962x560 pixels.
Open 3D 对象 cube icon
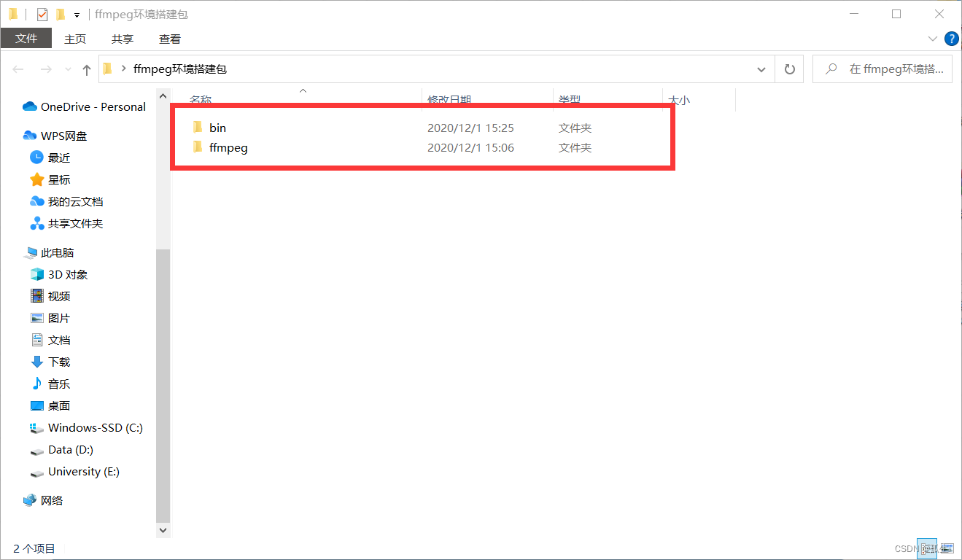click(x=37, y=274)
